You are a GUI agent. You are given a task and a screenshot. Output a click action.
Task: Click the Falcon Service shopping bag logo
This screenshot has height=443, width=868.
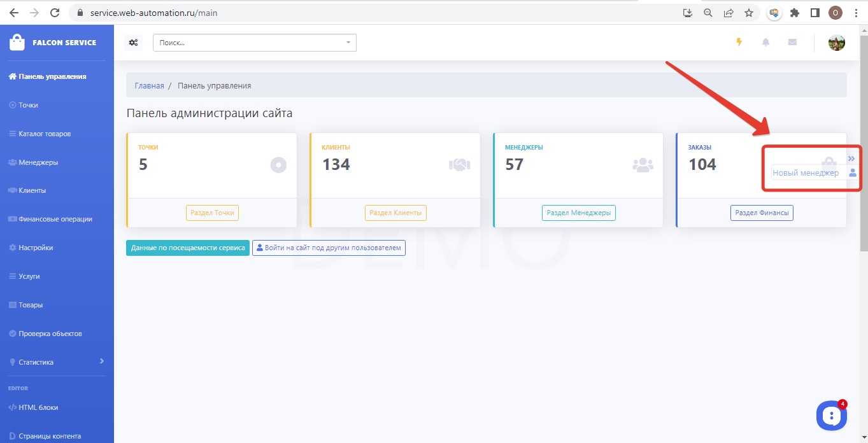point(17,43)
